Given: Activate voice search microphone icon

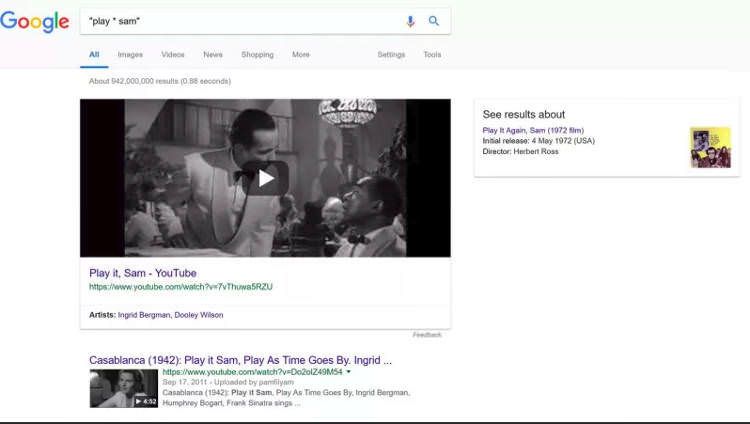Looking at the screenshot, I should [410, 21].
